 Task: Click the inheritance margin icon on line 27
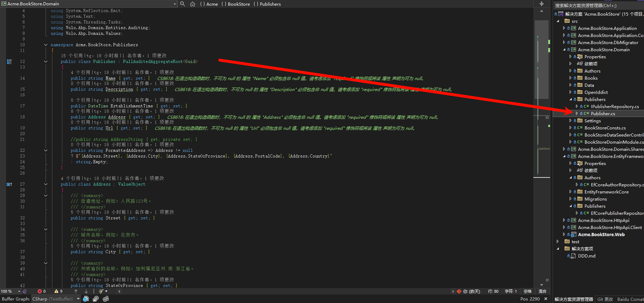(x=10, y=184)
